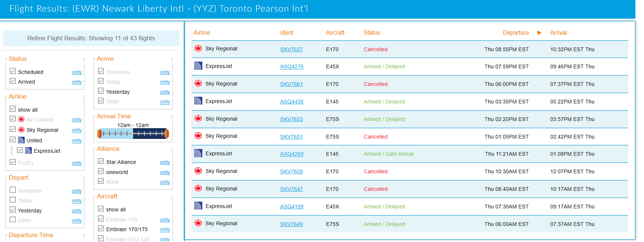Sort flights by Departure column

[516, 33]
